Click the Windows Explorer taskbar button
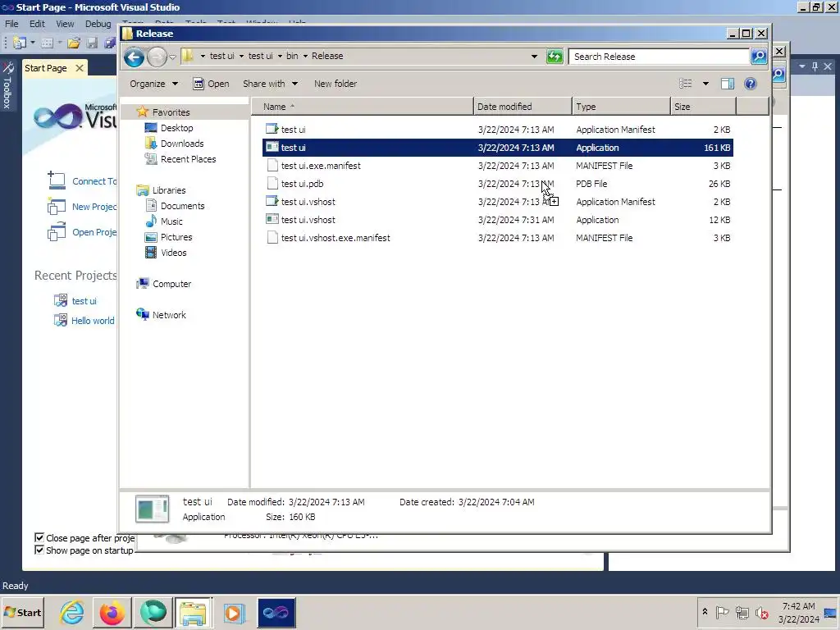This screenshot has width=840, height=630. (x=193, y=612)
